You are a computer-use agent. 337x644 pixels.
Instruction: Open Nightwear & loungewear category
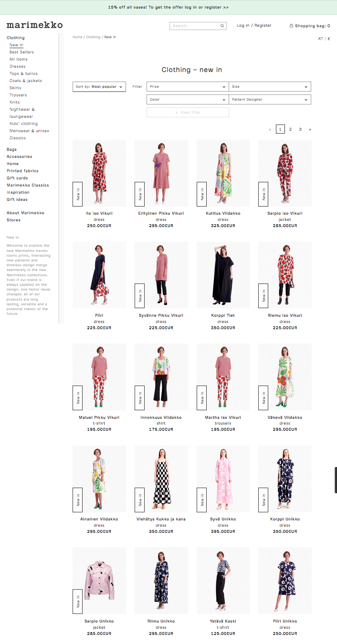click(22, 113)
